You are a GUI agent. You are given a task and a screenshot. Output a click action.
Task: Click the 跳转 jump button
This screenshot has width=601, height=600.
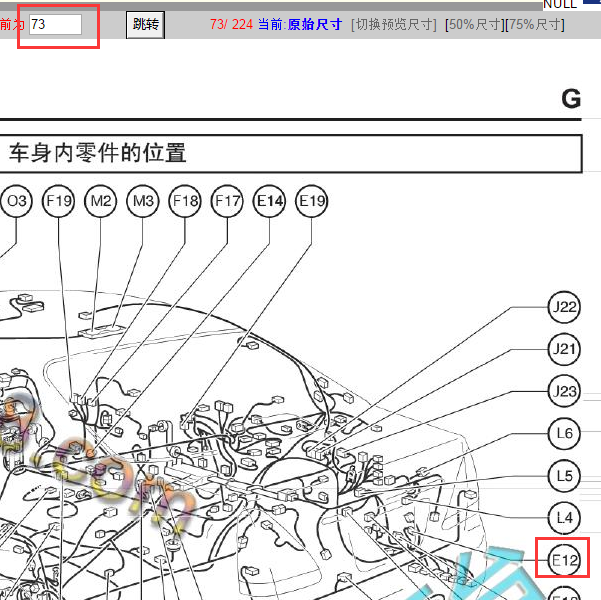[145, 25]
